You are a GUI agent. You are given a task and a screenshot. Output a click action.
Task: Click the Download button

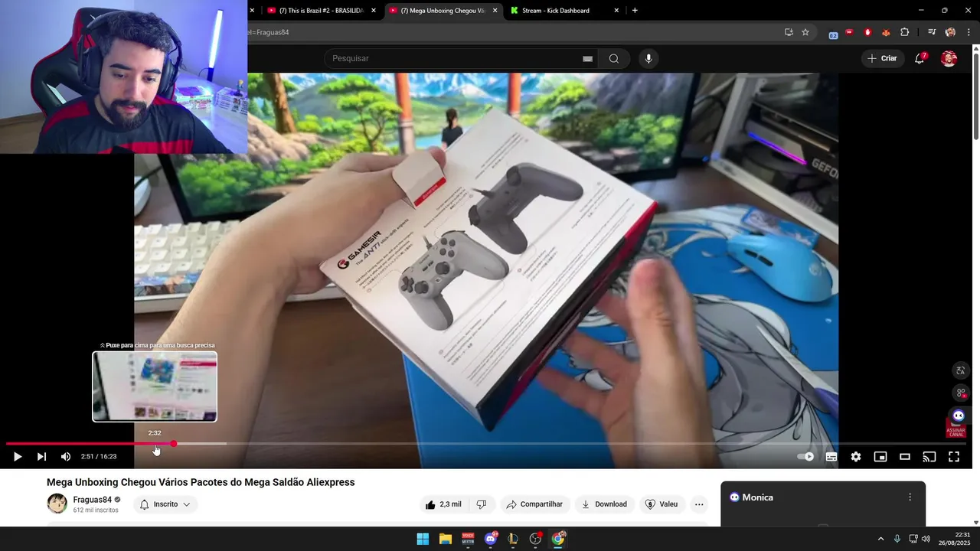click(x=604, y=504)
